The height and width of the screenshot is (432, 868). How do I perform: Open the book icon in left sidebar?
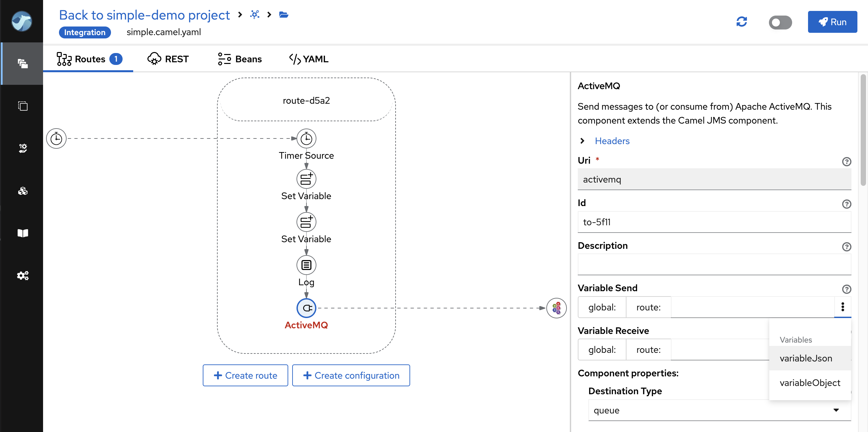pyautogui.click(x=23, y=233)
